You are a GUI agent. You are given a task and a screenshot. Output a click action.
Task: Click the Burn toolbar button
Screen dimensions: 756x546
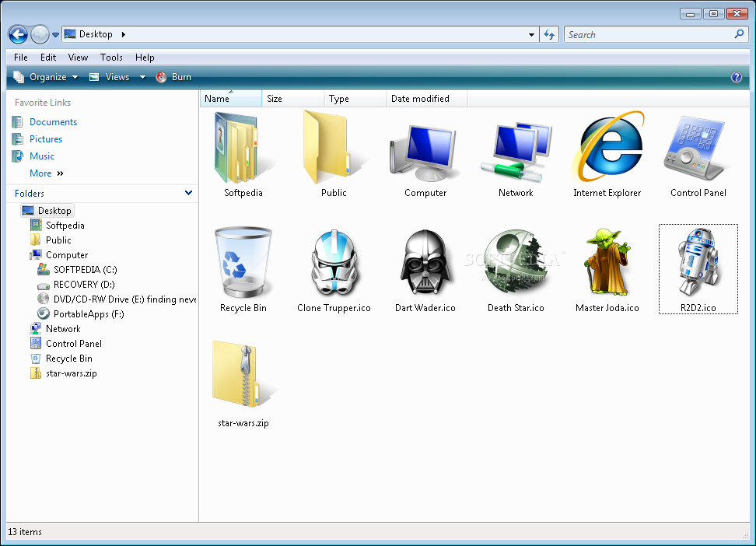click(x=173, y=77)
